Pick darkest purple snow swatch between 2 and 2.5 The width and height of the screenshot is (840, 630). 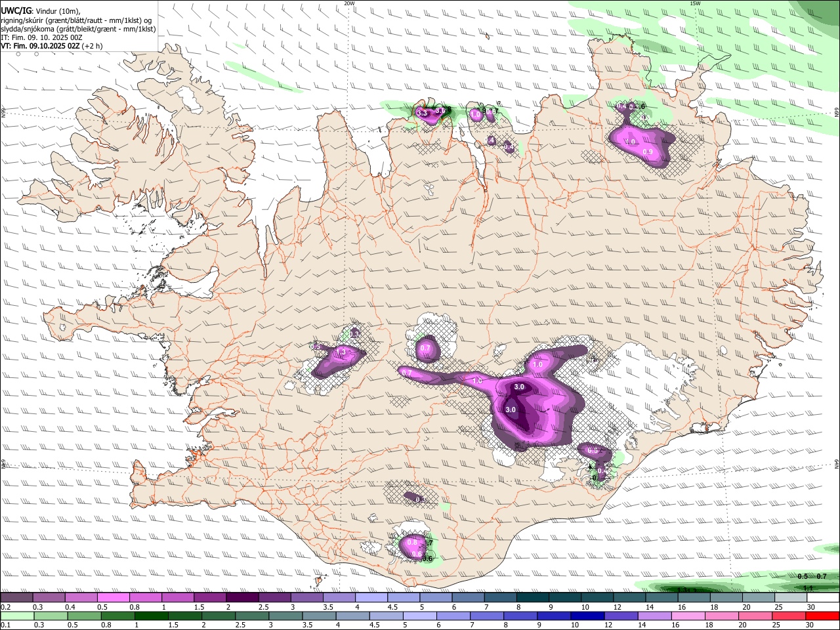point(243,597)
